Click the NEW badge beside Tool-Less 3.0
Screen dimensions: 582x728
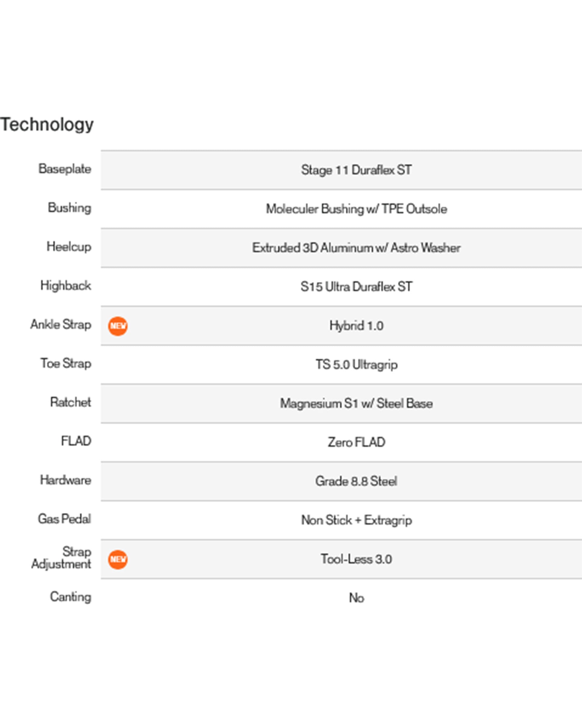118,560
